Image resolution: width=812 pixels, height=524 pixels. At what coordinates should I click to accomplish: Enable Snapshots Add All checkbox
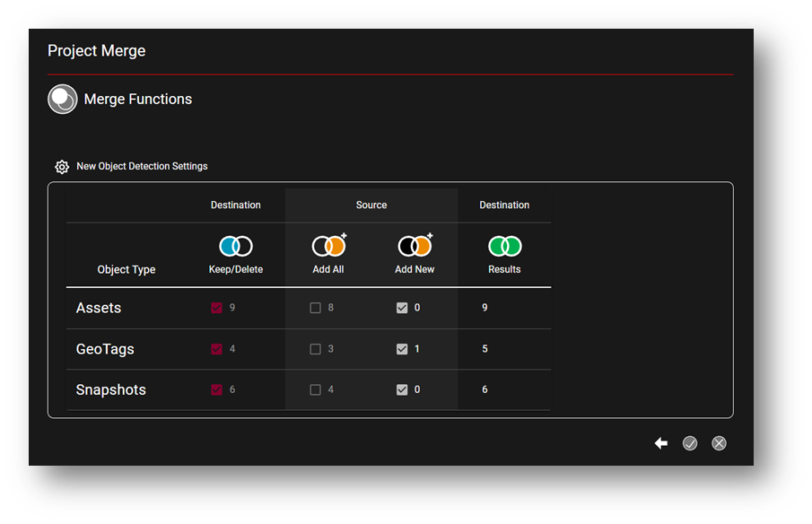coord(315,390)
